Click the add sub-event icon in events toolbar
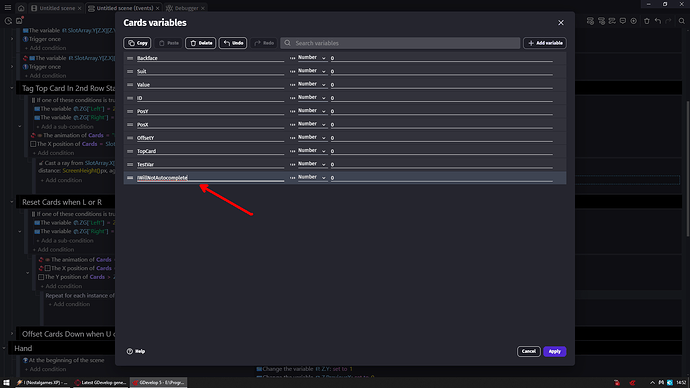Image resolution: width=690 pixels, height=388 pixels. [x=602, y=21]
